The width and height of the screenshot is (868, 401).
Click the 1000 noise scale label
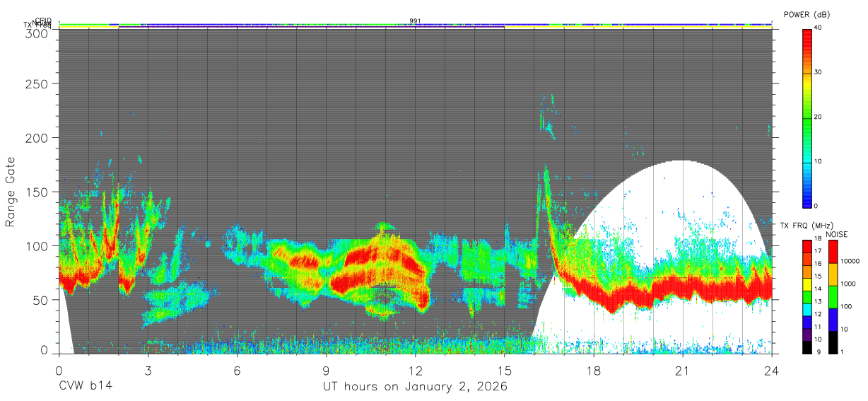click(848, 284)
